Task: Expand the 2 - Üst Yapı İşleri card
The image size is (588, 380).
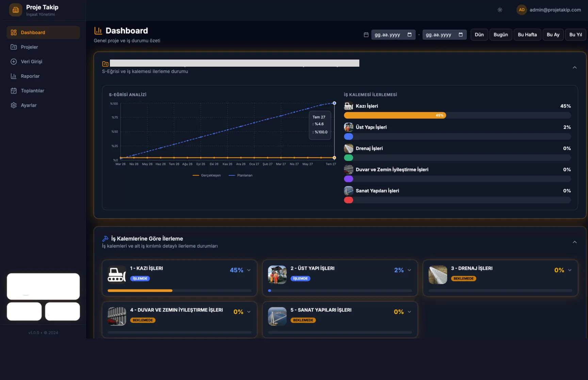Action: (409, 270)
